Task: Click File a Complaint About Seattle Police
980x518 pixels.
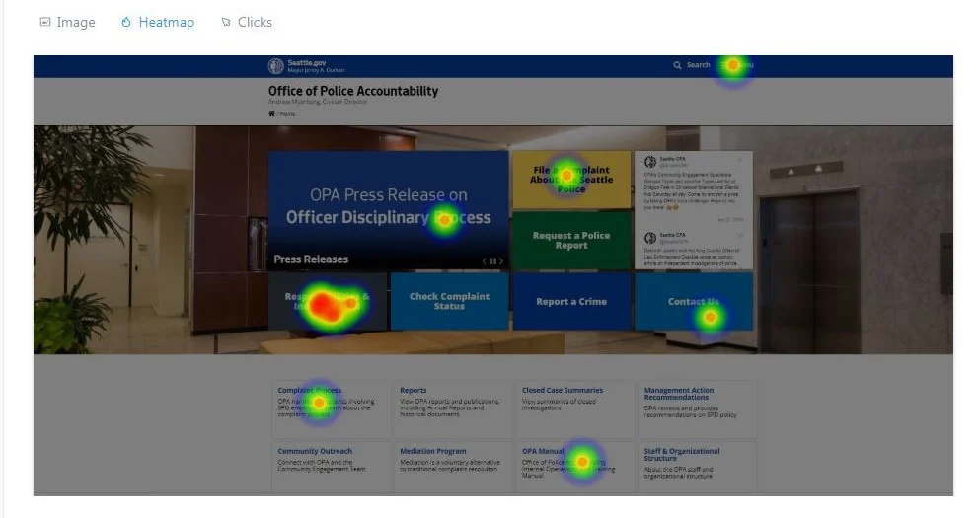Action: (571, 180)
